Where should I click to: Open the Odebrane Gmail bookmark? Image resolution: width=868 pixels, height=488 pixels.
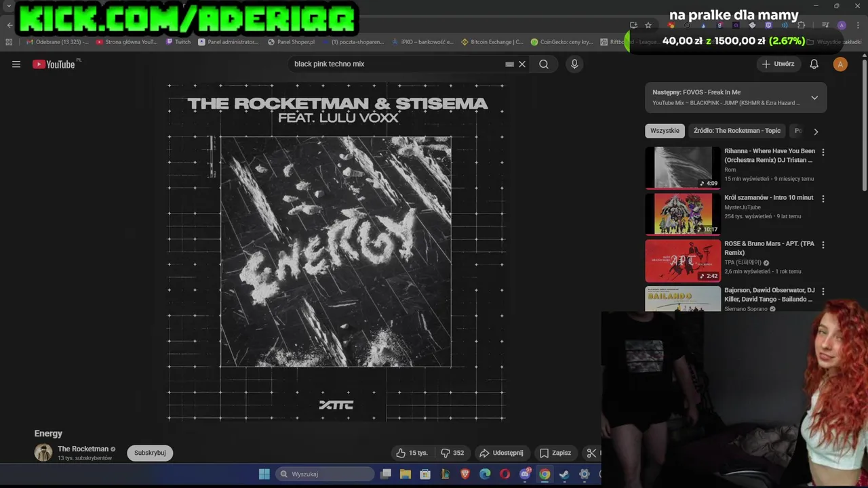pyautogui.click(x=57, y=42)
